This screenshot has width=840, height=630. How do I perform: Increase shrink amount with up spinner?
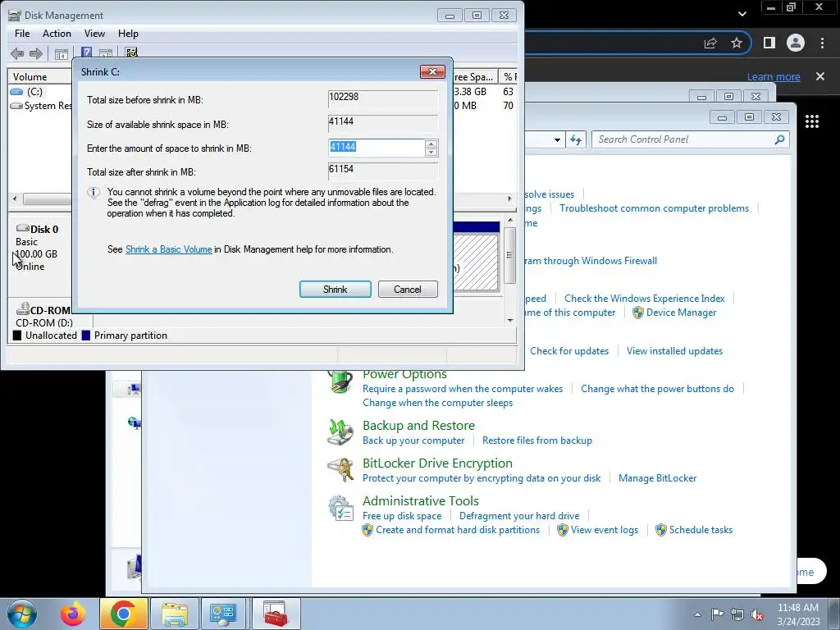coord(431,144)
